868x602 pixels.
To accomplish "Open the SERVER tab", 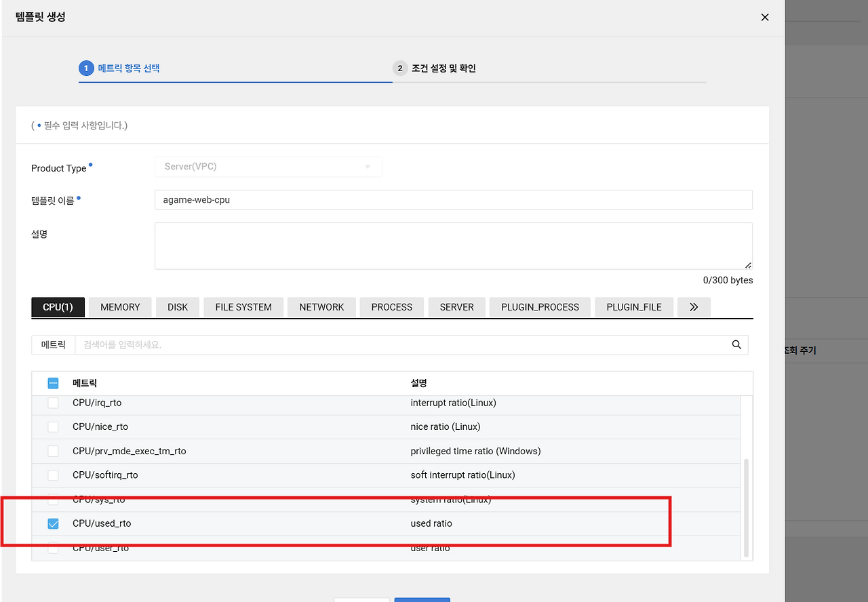I will 456,307.
